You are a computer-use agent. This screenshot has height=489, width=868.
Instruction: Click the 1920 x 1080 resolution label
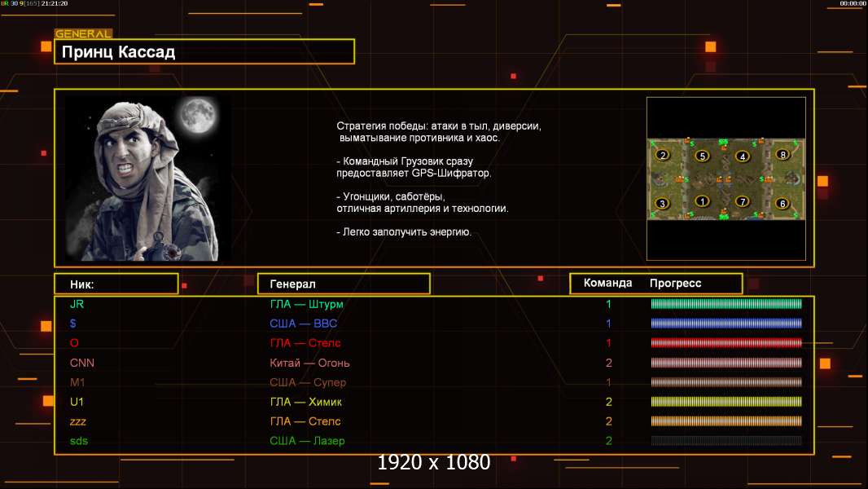pyautogui.click(x=434, y=462)
